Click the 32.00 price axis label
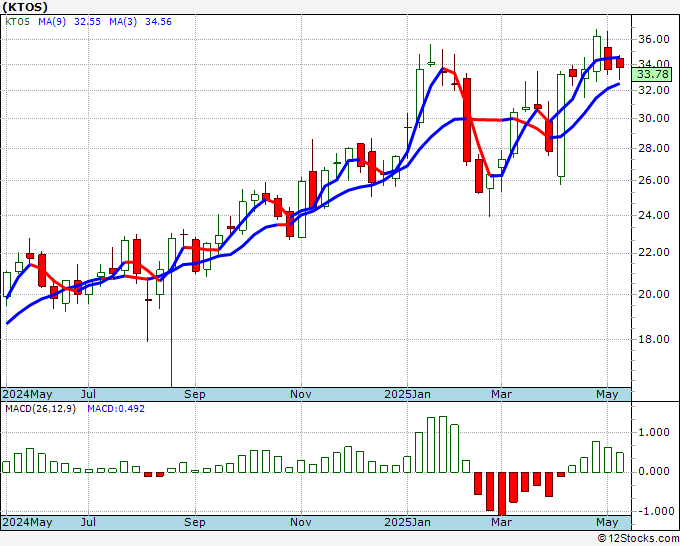 coord(653,90)
